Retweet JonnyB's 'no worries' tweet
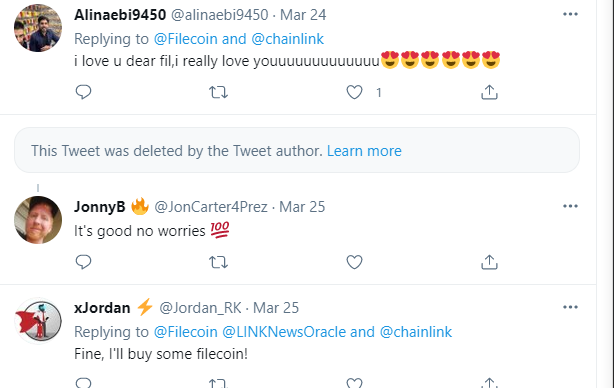 click(218, 262)
